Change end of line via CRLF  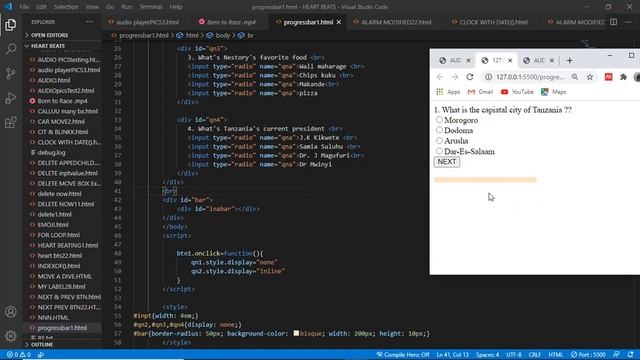click(535, 355)
